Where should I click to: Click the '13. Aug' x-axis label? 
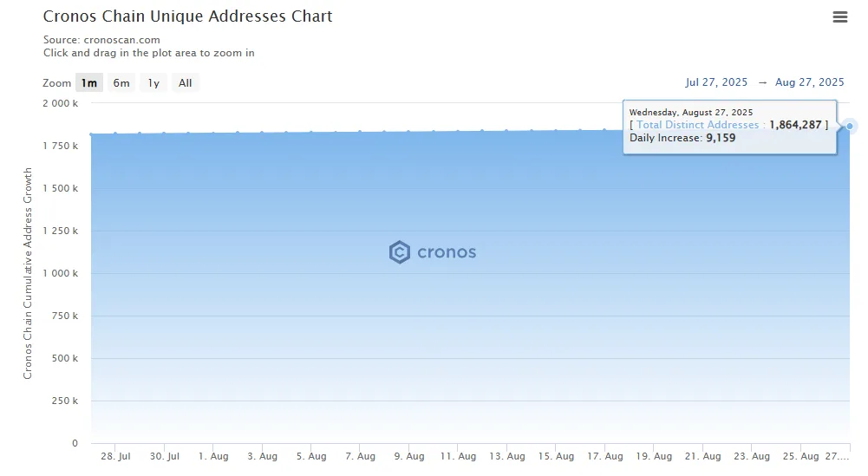point(507,456)
